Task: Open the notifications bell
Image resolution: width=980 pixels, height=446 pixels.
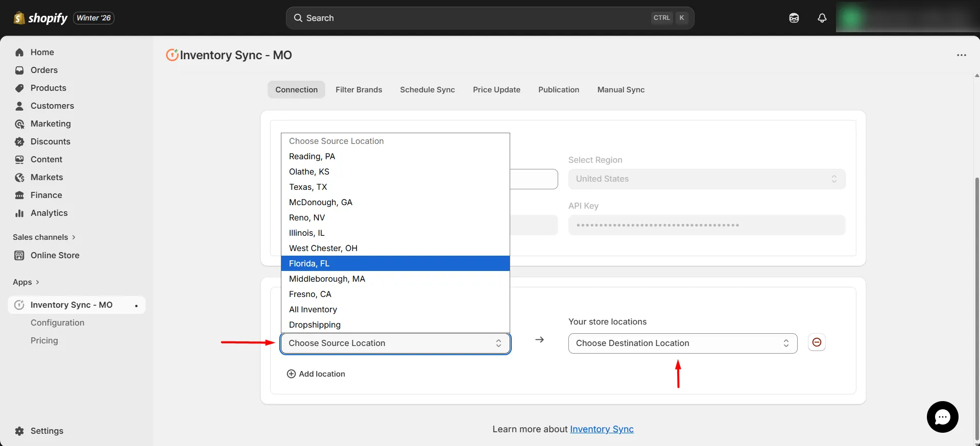Action: [x=822, y=18]
